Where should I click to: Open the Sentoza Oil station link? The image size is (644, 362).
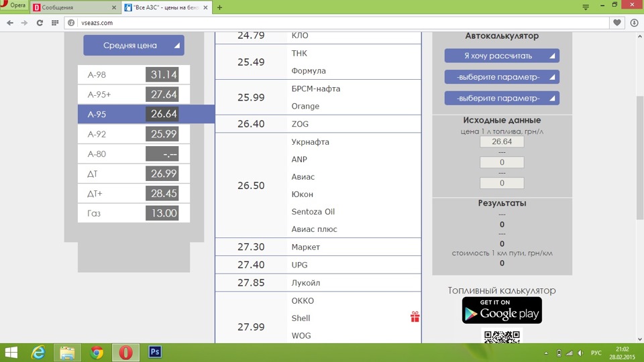click(313, 212)
